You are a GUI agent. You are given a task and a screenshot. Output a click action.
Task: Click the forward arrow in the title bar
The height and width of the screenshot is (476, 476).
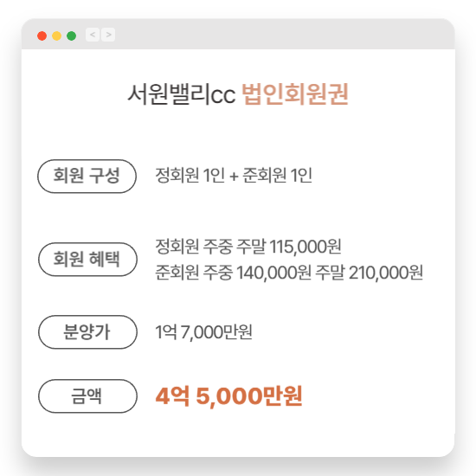[x=108, y=35]
